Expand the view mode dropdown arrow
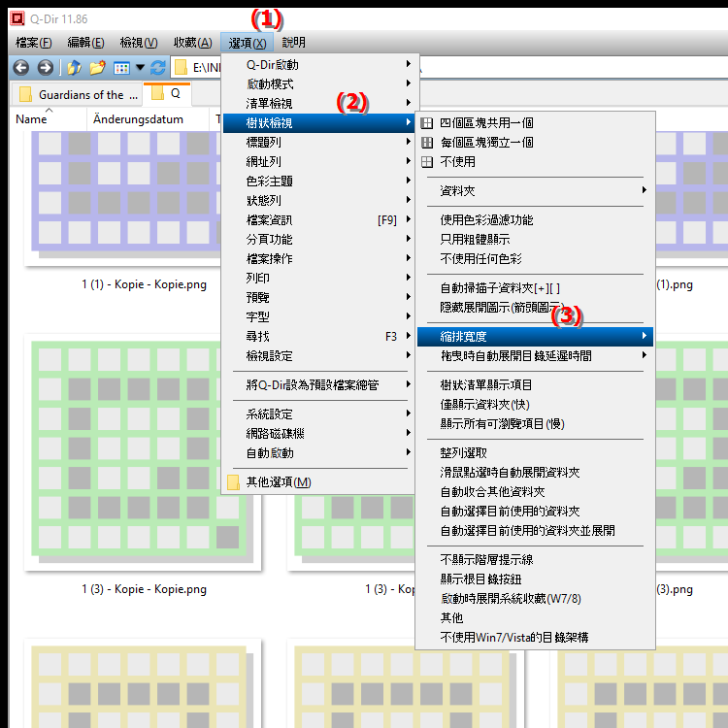The width and height of the screenshot is (728, 728). tap(140, 68)
